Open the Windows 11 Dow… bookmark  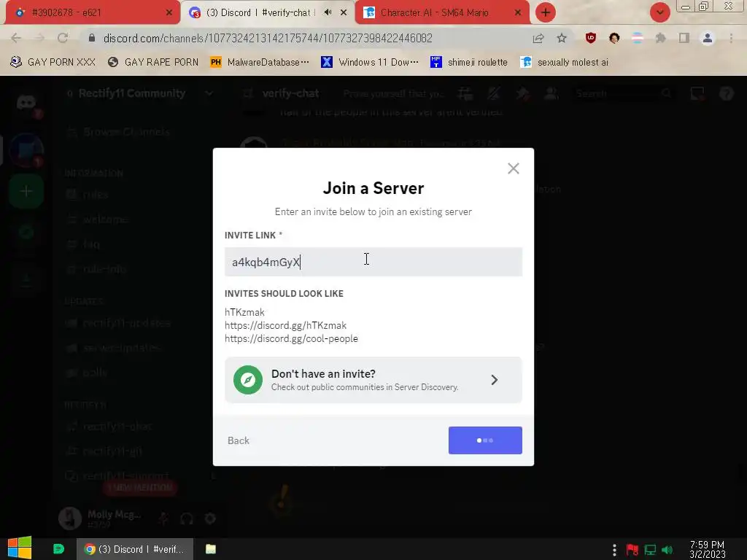(370, 62)
